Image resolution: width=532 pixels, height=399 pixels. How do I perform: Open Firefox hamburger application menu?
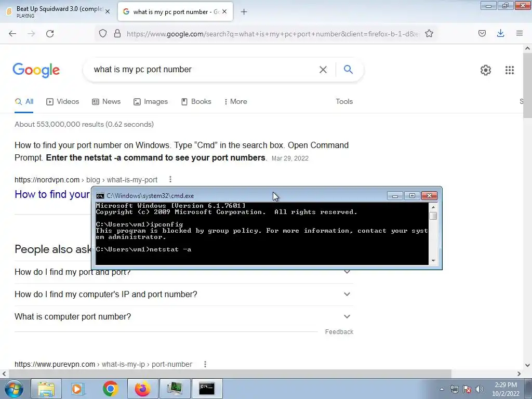tap(520, 33)
